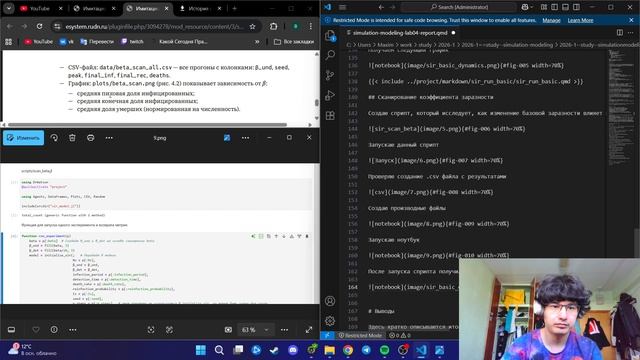640x360 pixels.
Task: Click the VS Code Search command center field
Action: pos(459,7)
